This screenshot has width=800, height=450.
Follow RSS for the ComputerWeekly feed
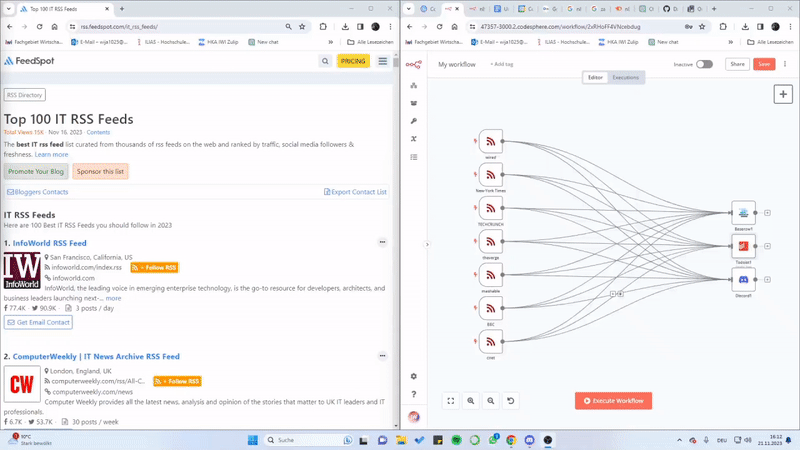tap(178, 381)
